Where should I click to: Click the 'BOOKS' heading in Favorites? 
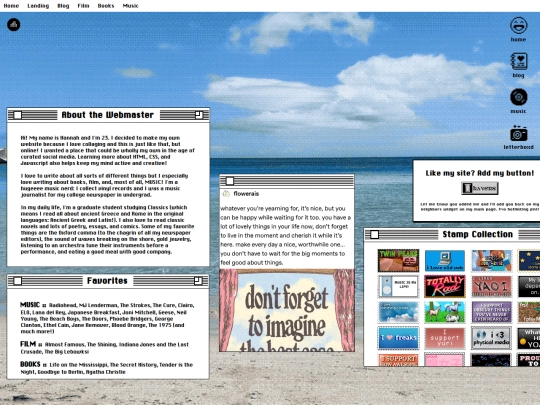[30, 364]
